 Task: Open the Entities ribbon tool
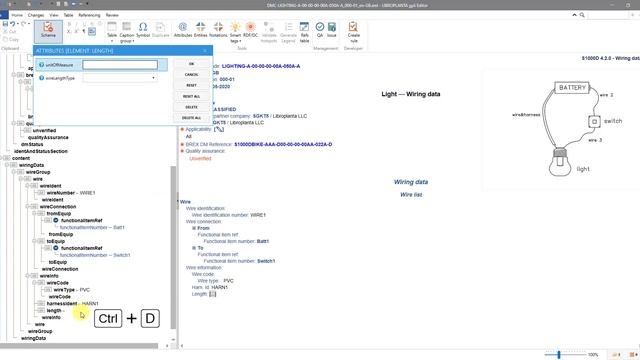tap(200, 30)
